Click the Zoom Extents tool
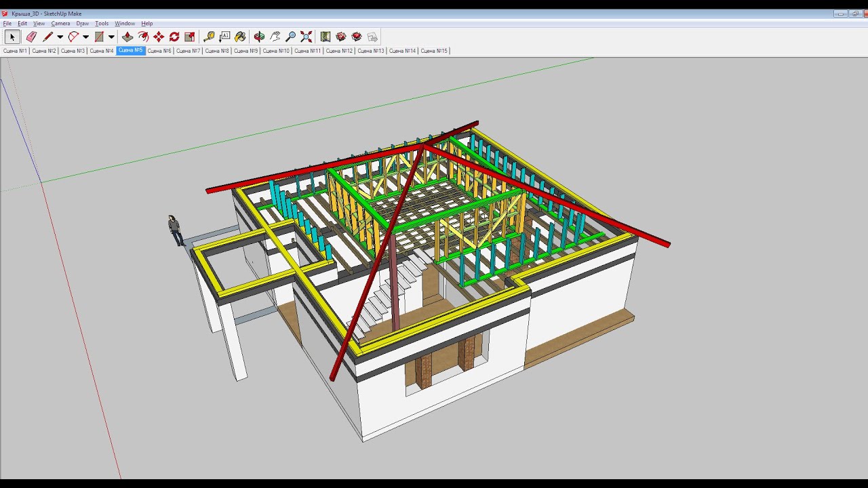Image resolution: width=868 pixels, height=488 pixels. pos(306,37)
